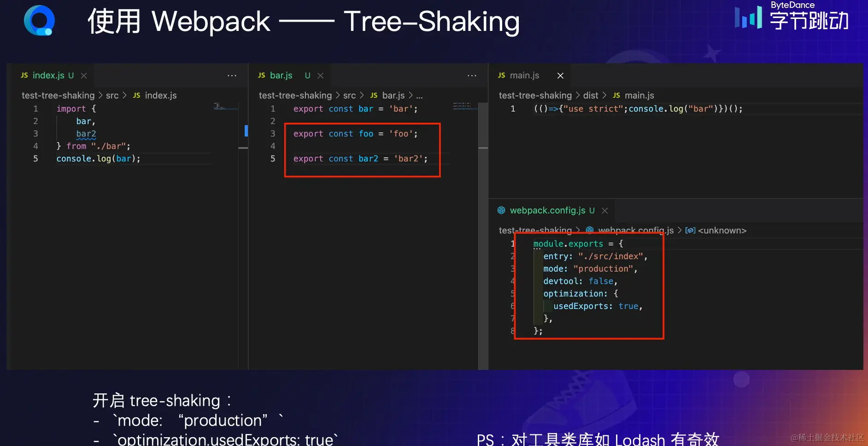This screenshot has width=868, height=446.
Task: Click the 'optimization: {' line
Action: 581,293
